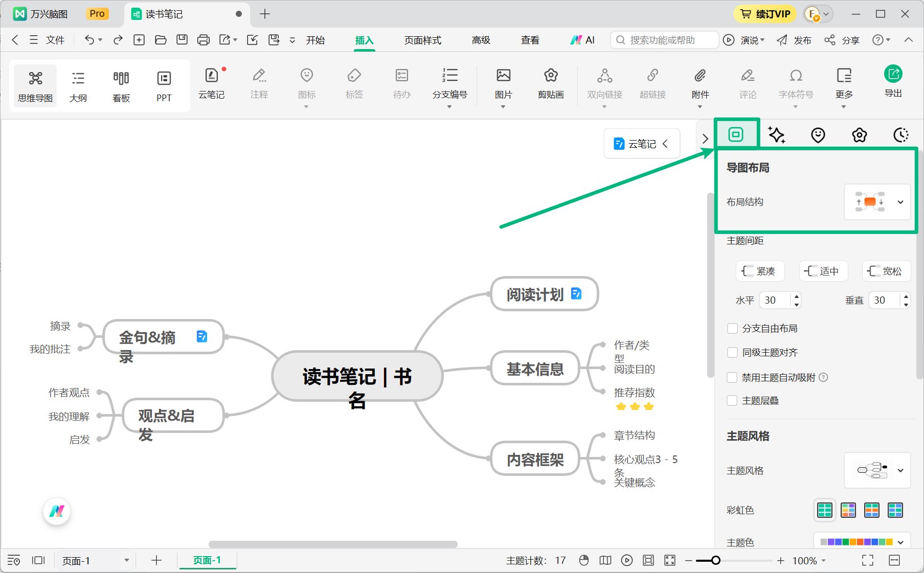The image size is (924, 573).
Task: Insert a 图片 image
Action: (x=503, y=84)
